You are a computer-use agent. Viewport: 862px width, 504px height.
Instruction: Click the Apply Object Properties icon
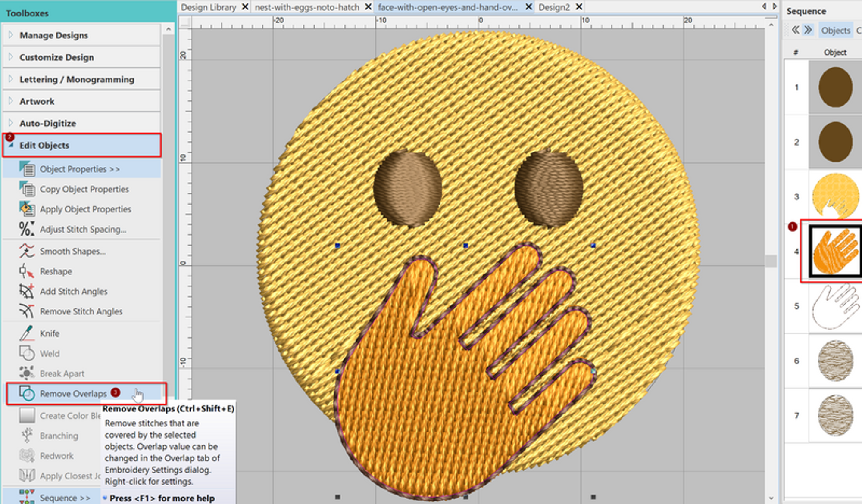tap(27, 209)
